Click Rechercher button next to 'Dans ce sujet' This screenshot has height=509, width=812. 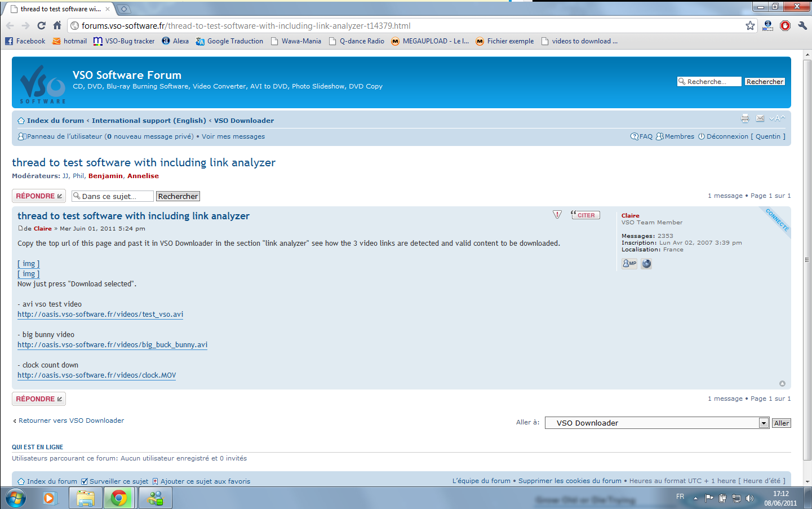(178, 196)
